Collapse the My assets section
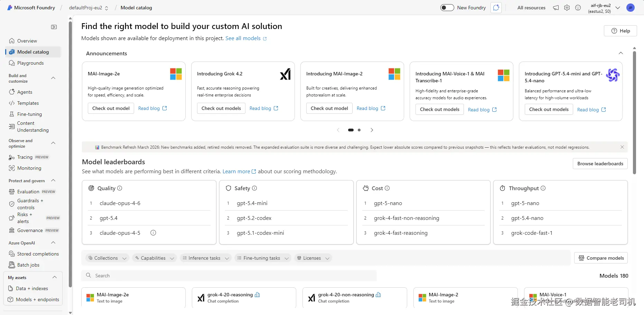The width and height of the screenshot is (644, 315). point(55,277)
